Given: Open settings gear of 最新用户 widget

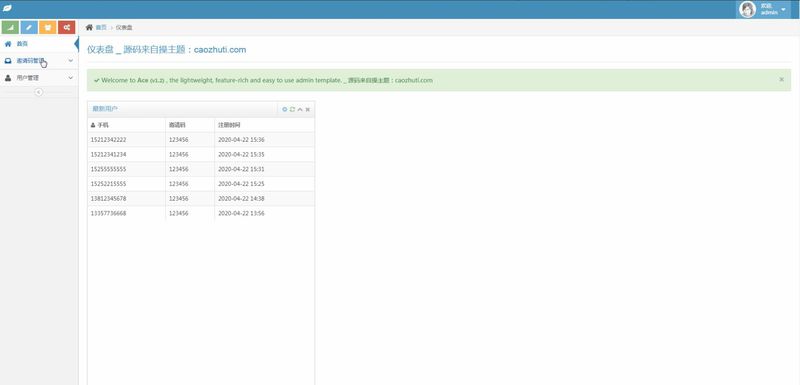Looking at the screenshot, I should (285, 109).
